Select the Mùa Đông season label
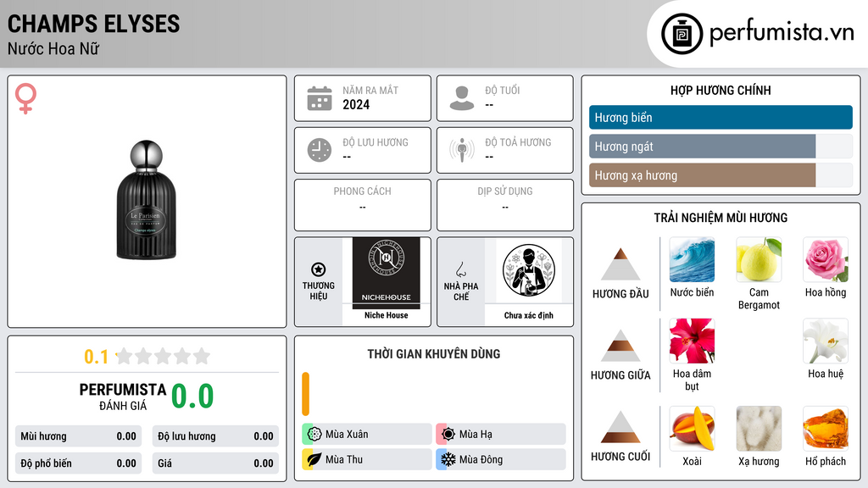Image resolution: width=868 pixels, height=488 pixels. [481, 459]
